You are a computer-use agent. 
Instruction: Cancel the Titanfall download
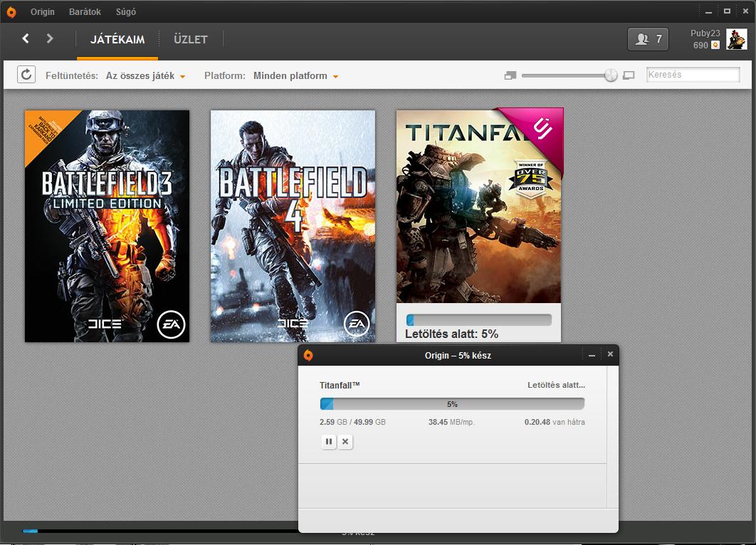[345, 441]
